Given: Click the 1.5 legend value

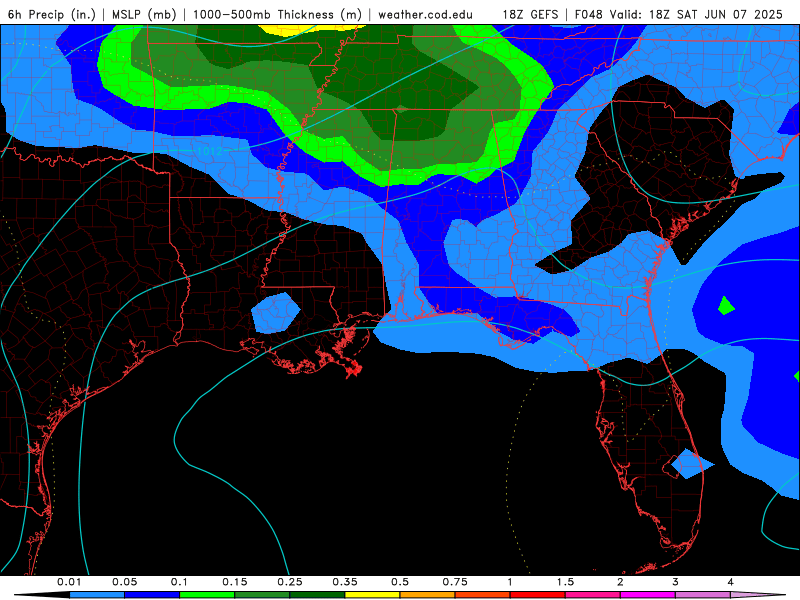Looking at the screenshot, I should pyautogui.click(x=565, y=582).
